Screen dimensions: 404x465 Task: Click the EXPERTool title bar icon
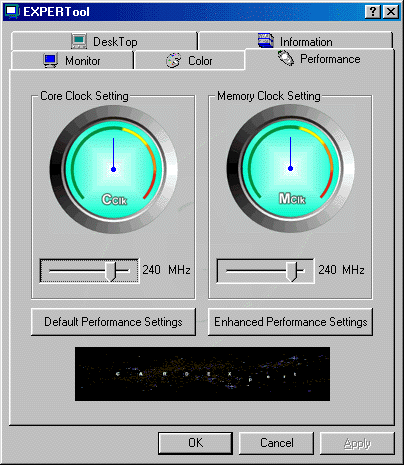click(12, 12)
